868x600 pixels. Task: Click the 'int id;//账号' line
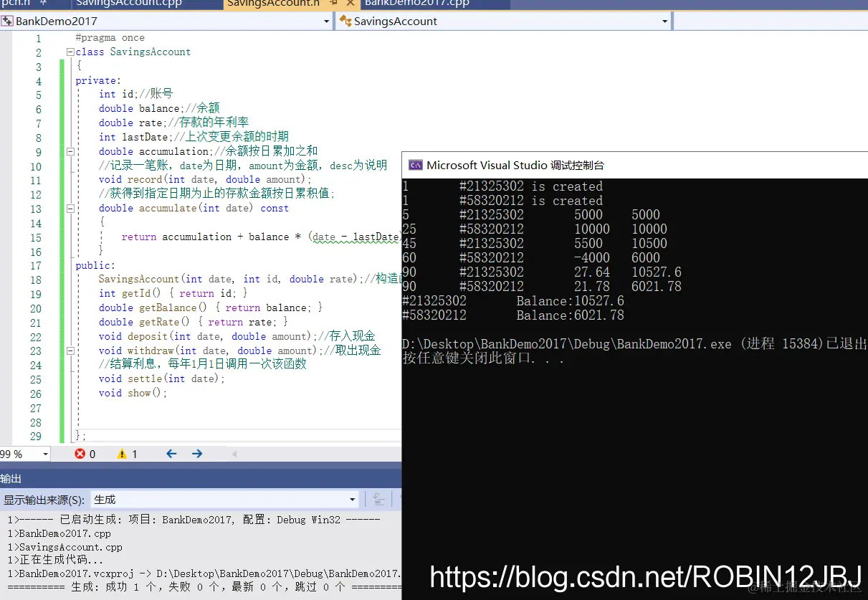(x=135, y=95)
